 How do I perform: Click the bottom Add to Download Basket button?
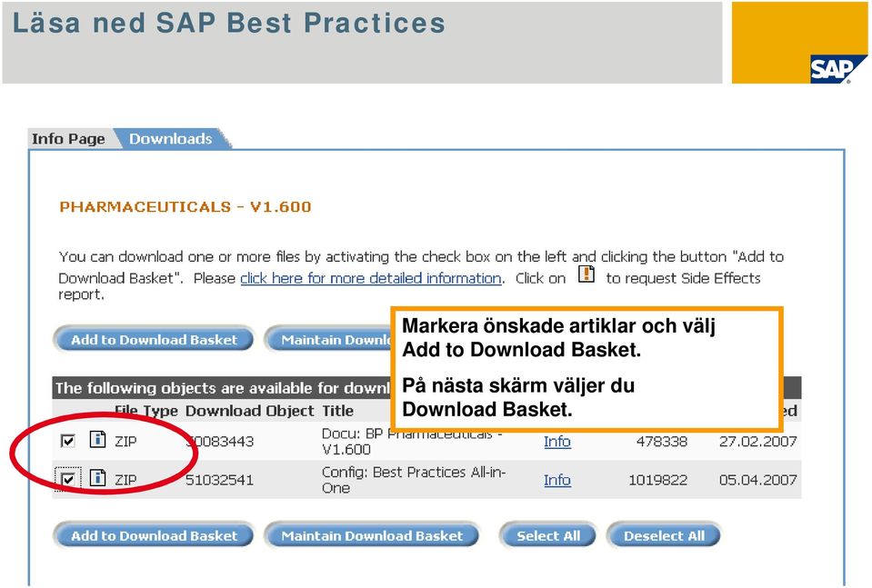click(154, 536)
